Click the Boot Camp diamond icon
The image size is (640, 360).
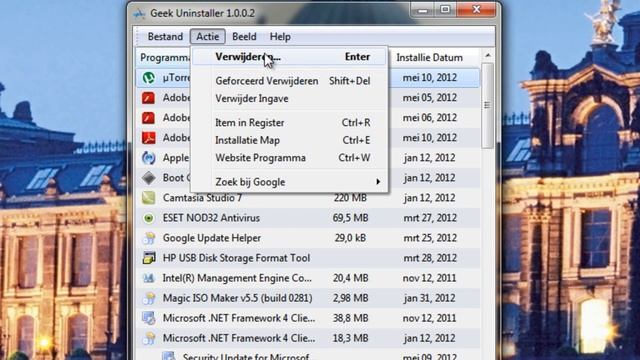point(149,178)
